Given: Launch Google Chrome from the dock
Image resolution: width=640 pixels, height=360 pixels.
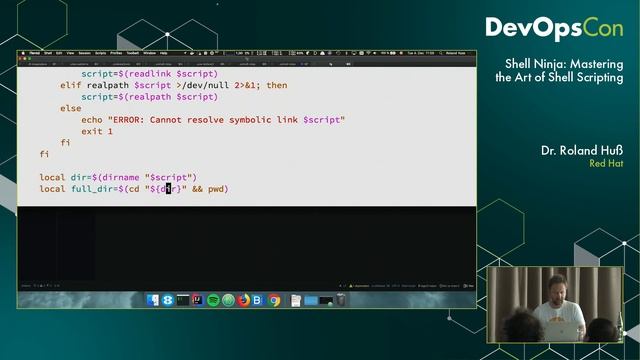Looking at the screenshot, I should tap(274, 300).
